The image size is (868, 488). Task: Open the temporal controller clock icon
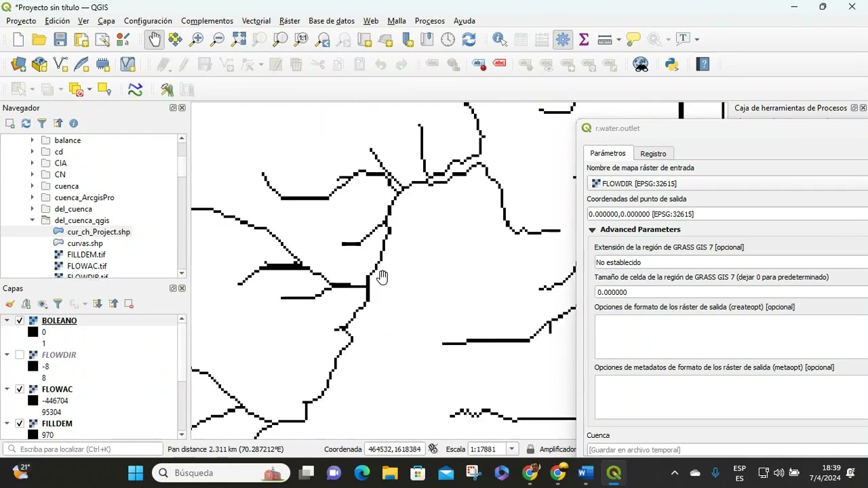[x=448, y=39]
